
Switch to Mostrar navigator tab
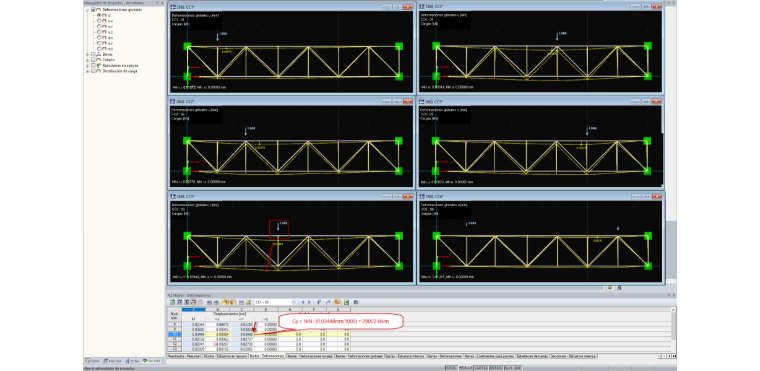112,361
